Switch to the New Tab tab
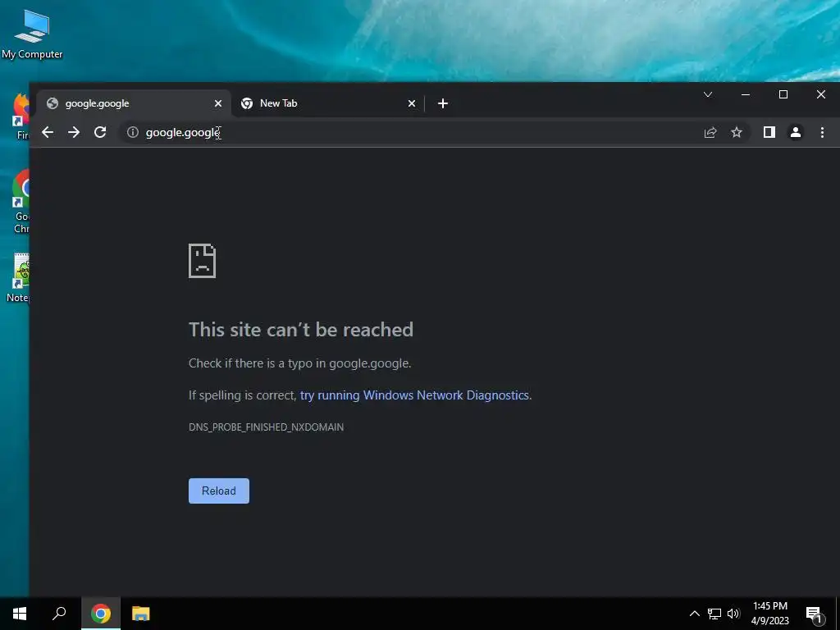 pos(326,103)
